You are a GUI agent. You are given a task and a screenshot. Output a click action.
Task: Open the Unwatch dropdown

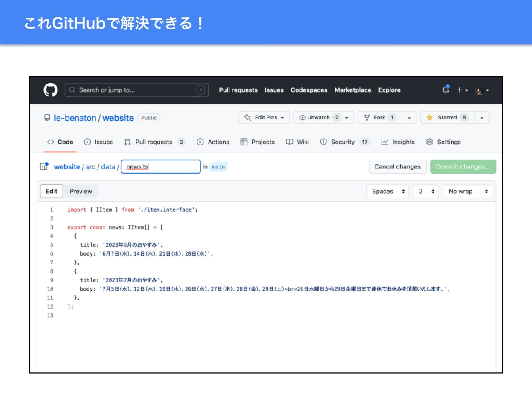click(324, 117)
